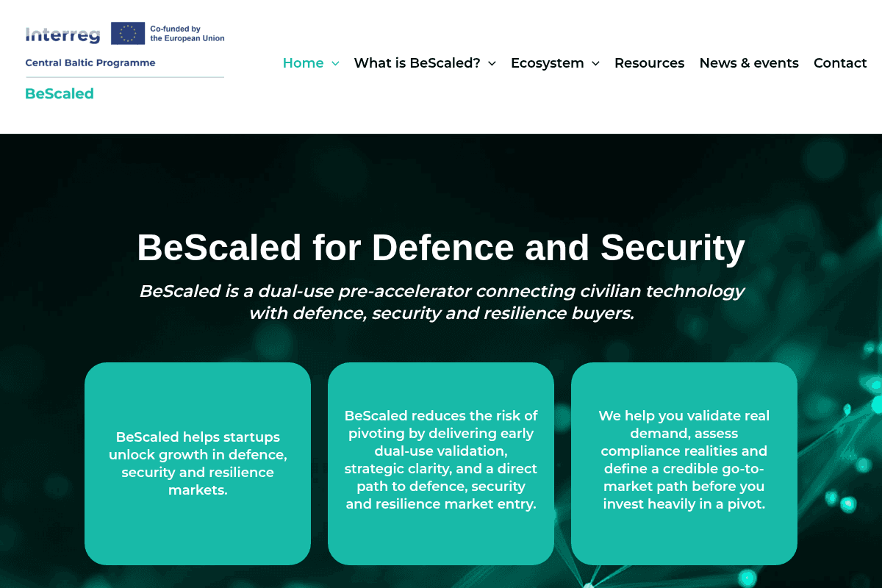Click the BeScaled text in the logo
Screen dimensions: 882x588
pyautogui.click(x=60, y=93)
